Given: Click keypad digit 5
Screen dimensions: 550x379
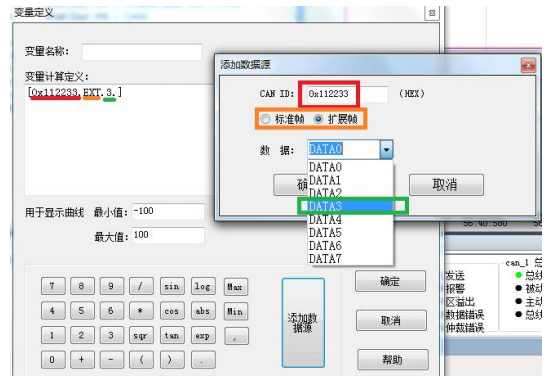Looking at the screenshot, I should pyautogui.click(x=82, y=311).
